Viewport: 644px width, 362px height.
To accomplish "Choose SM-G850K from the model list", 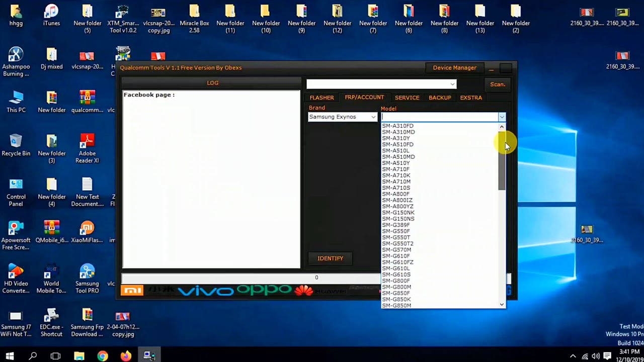I will pos(396,299).
